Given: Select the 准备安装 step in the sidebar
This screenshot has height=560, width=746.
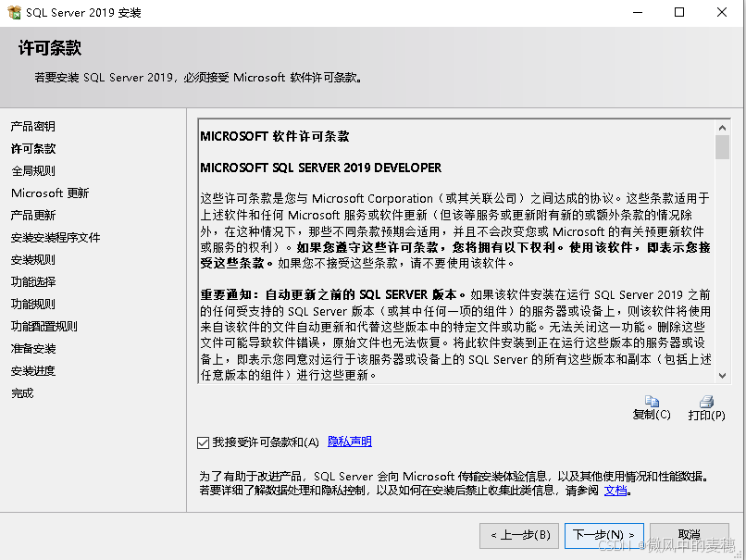Looking at the screenshot, I should pos(33,349).
